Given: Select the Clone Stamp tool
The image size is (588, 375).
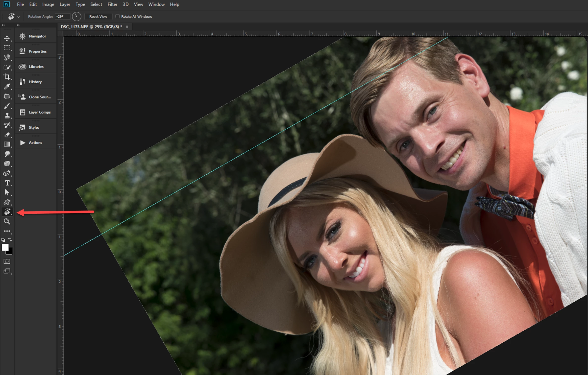Looking at the screenshot, I should point(7,116).
